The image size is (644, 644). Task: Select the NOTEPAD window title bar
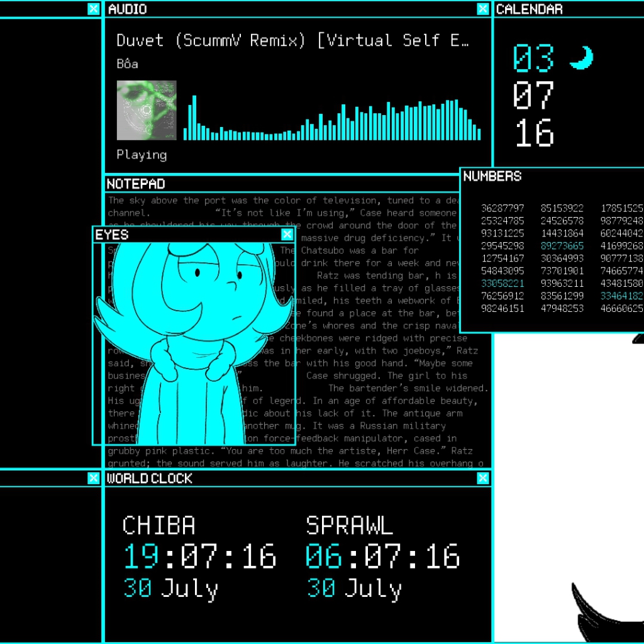pos(282,184)
